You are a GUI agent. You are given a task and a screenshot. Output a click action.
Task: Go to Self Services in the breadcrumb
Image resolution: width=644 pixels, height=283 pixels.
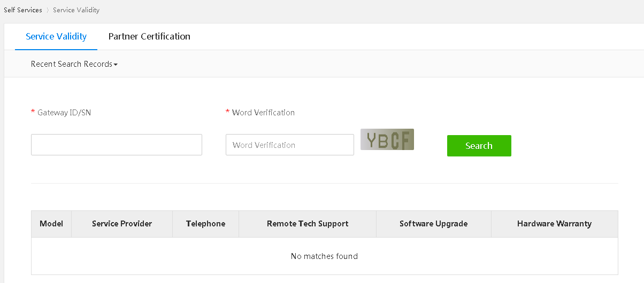(x=23, y=10)
